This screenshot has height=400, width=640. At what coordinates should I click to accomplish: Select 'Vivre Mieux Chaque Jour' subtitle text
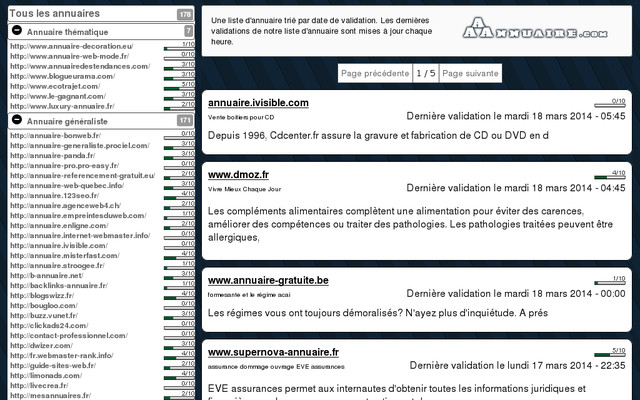pos(244,189)
